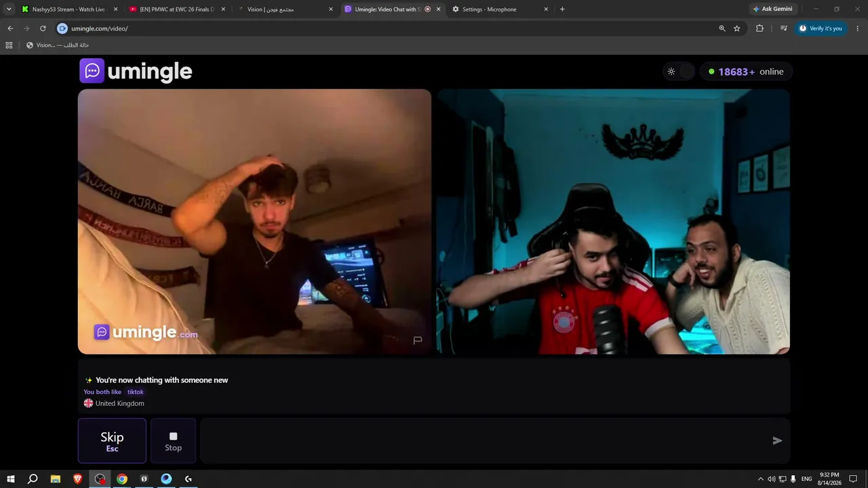Close the Umingle video chat tab

[438, 9]
